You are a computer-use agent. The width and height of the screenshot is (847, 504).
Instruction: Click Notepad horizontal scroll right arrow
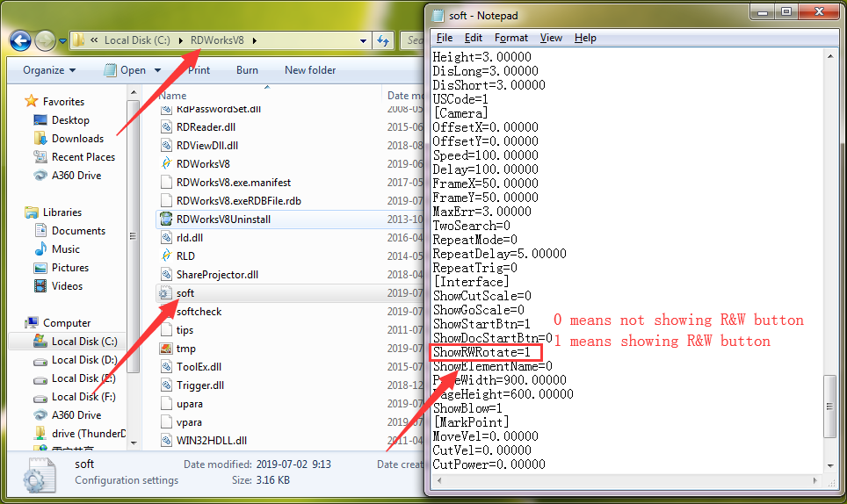815,479
